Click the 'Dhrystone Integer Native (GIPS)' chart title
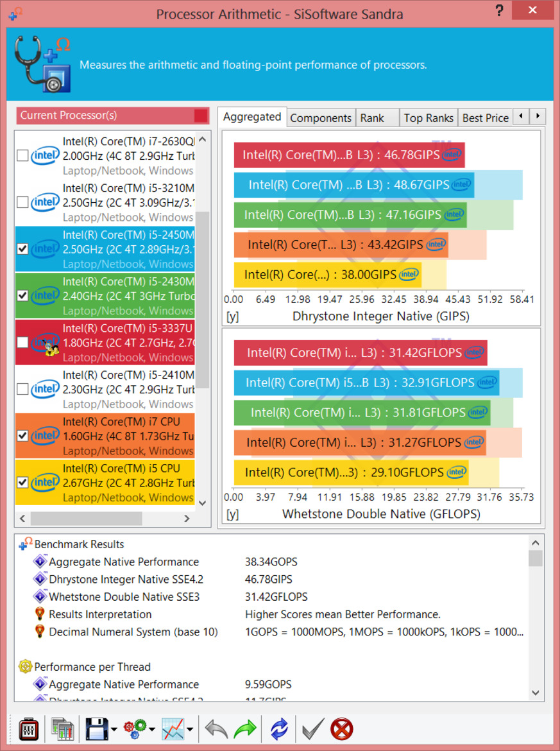 pos(381,316)
